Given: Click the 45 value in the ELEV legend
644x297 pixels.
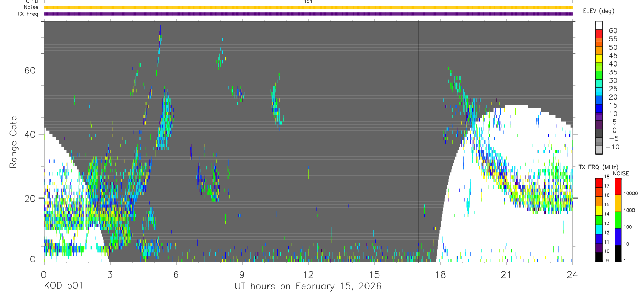Looking at the screenshot, I should pos(613,56).
